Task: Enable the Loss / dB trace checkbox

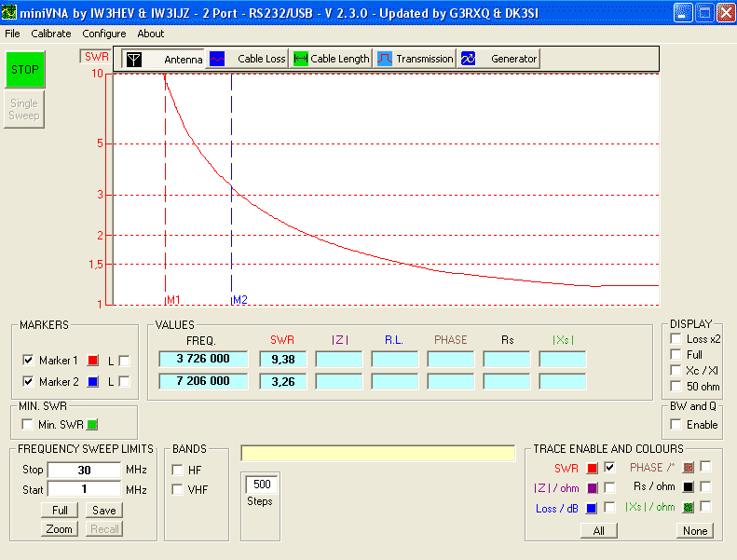Action: (x=609, y=507)
